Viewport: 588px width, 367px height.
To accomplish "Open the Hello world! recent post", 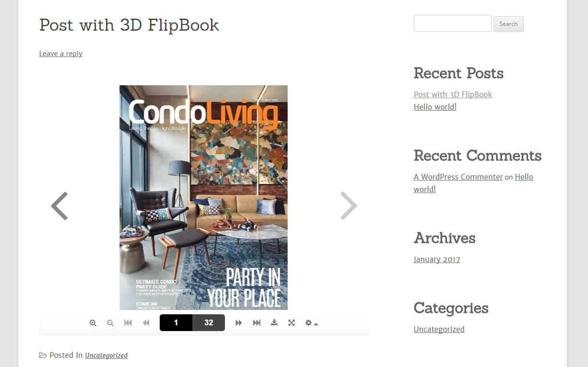I will point(435,107).
